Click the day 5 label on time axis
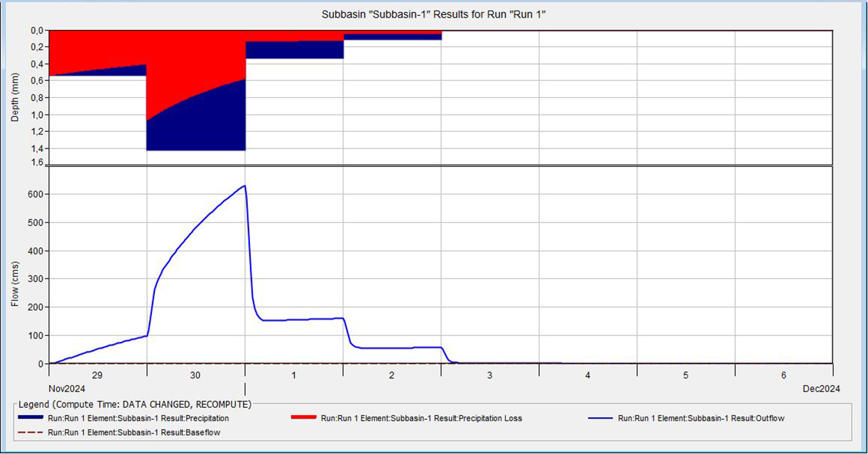 [685, 374]
